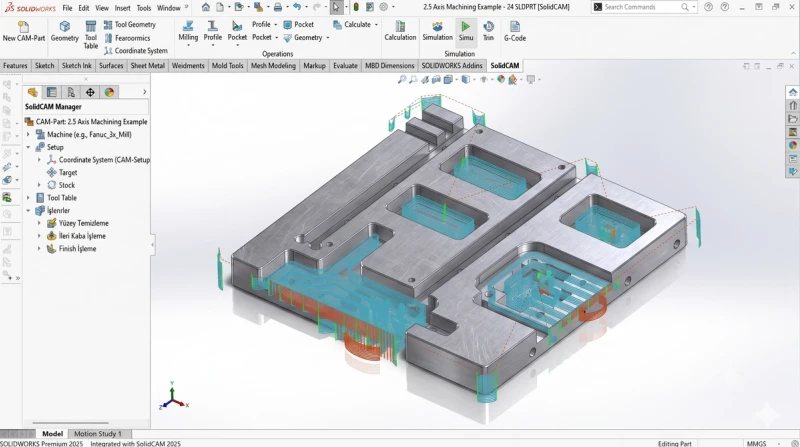800x447 pixels.
Task: Open the dropdown arrow under large Profile icon
Action: [x=212, y=45]
